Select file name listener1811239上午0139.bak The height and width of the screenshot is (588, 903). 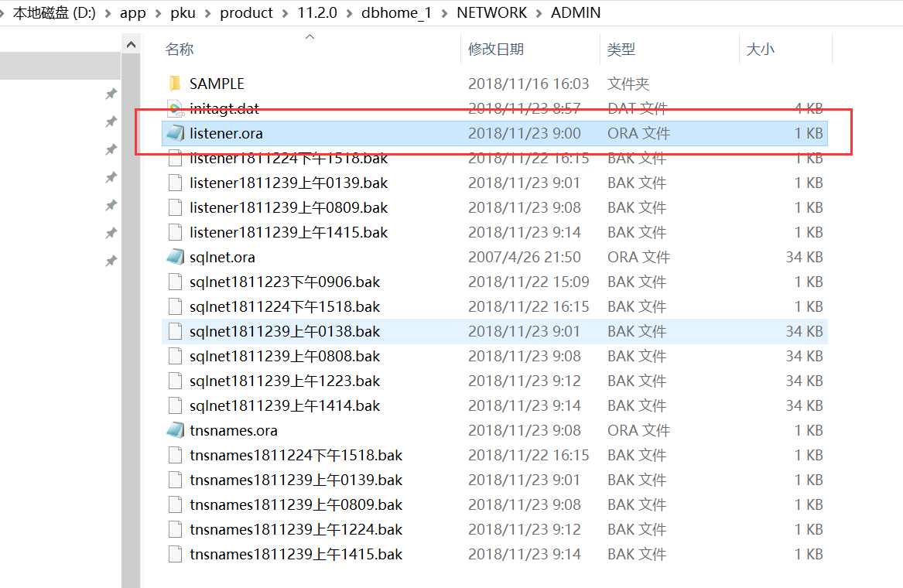pyautogui.click(x=289, y=183)
